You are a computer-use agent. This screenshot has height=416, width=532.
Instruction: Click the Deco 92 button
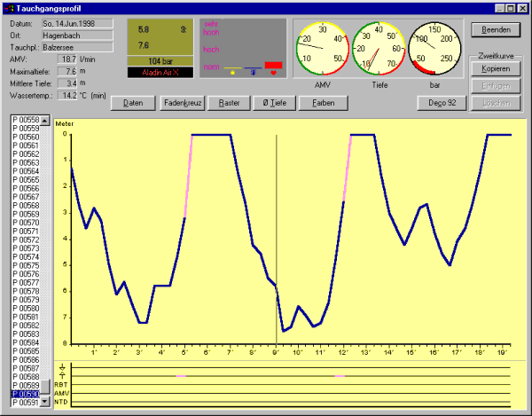click(441, 103)
